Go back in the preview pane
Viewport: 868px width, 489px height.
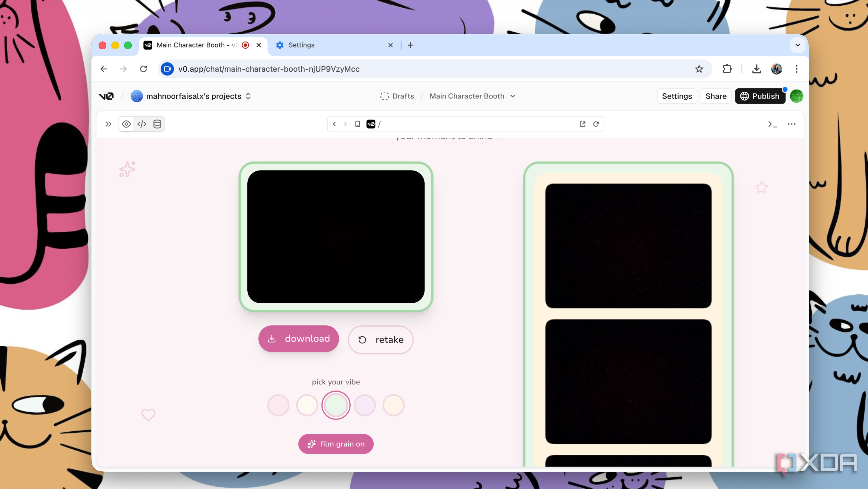coord(334,124)
